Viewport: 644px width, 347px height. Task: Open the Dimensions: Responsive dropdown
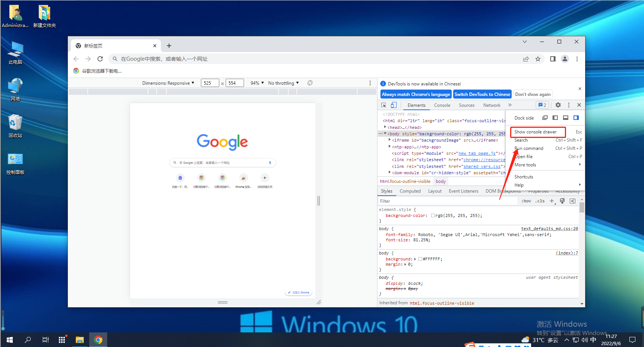point(168,83)
